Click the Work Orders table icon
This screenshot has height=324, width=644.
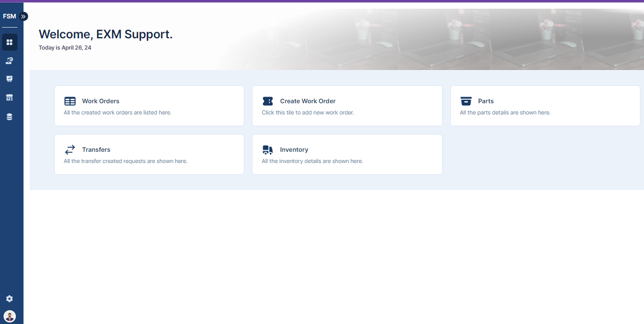point(70,101)
